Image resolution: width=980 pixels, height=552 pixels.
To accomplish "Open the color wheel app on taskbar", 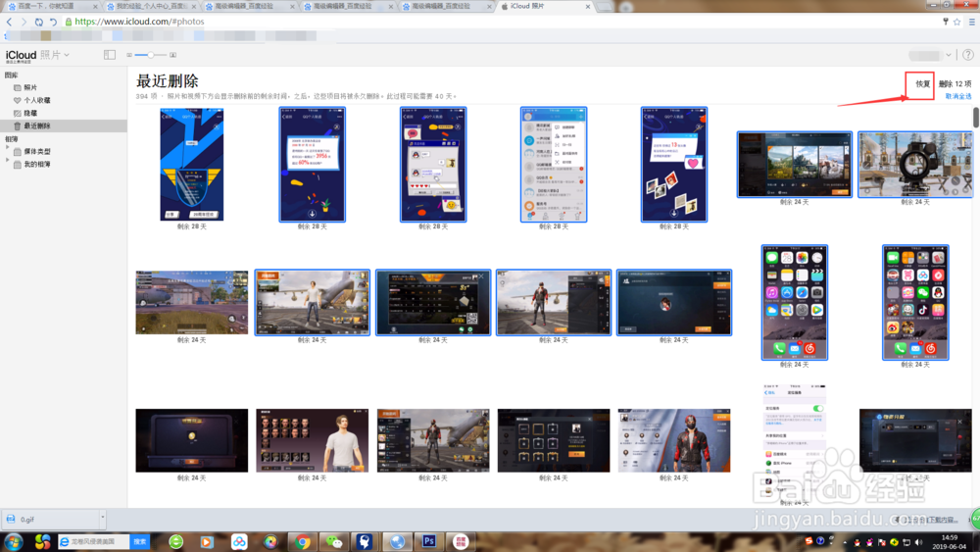I will (270, 541).
